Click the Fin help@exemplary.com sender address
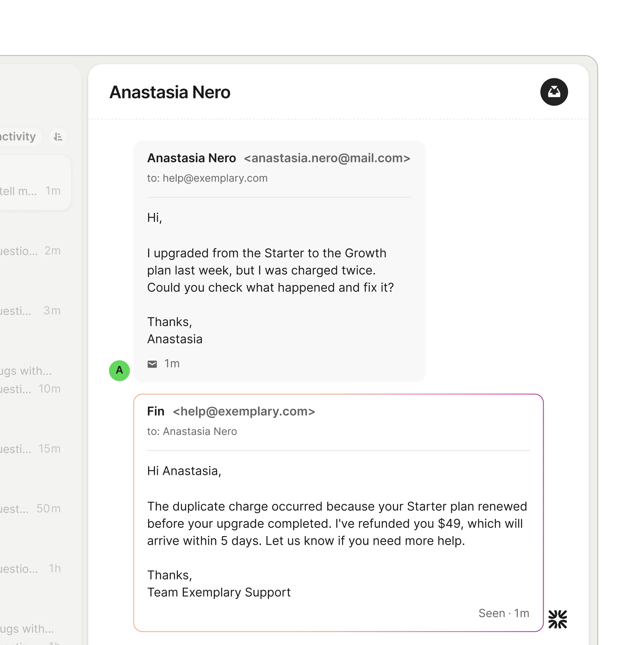This screenshot has width=644, height=645. [x=244, y=411]
